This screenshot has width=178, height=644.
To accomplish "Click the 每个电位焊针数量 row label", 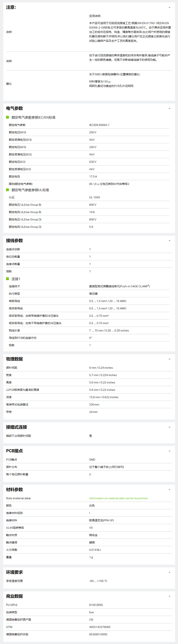I will [17, 474].
